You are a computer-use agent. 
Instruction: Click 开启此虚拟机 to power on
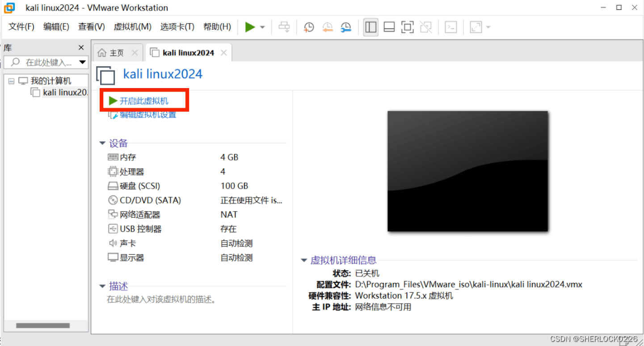(144, 101)
